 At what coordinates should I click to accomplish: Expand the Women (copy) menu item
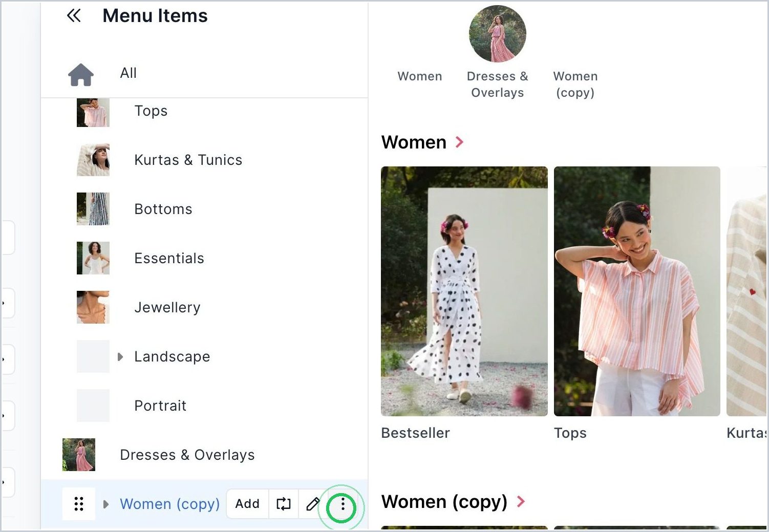coord(106,504)
